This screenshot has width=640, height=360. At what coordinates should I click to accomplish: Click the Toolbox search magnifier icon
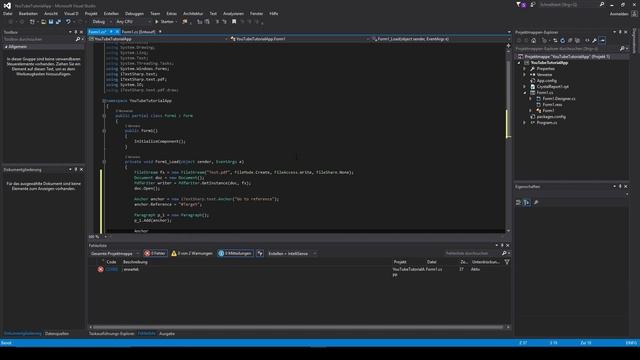click(x=78, y=39)
